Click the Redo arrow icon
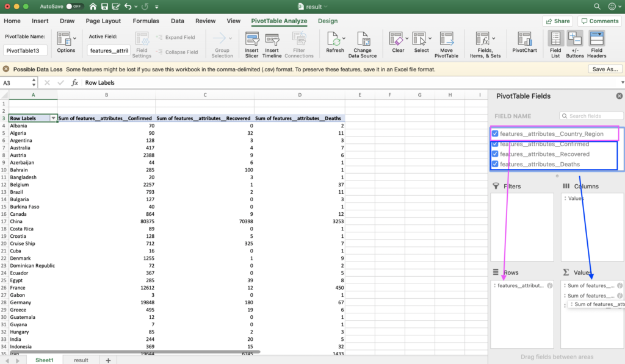 [x=145, y=6]
